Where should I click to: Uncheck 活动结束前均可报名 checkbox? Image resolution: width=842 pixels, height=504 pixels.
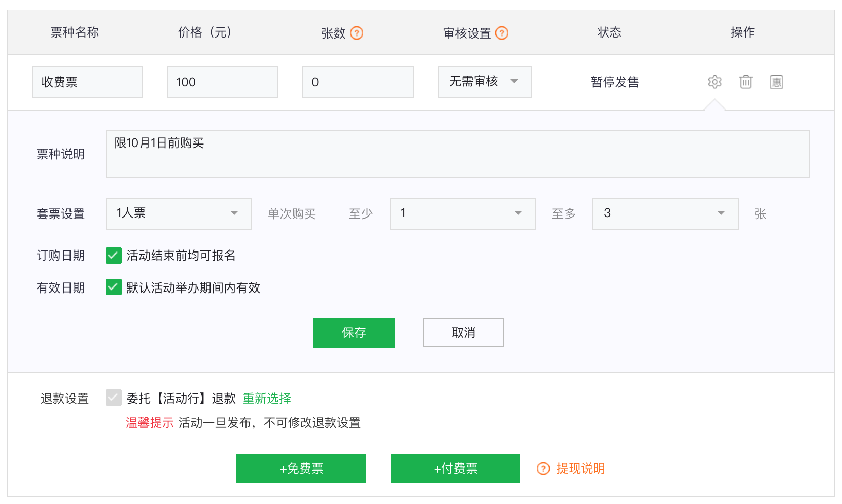coord(113,256)
